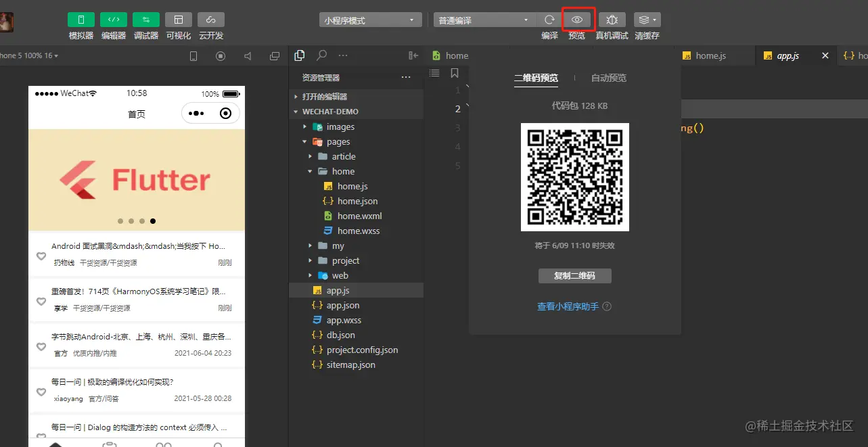868x447 pixels.
Task: Toggle the 编辑器 editor panel button
Action: coord(114,20)
